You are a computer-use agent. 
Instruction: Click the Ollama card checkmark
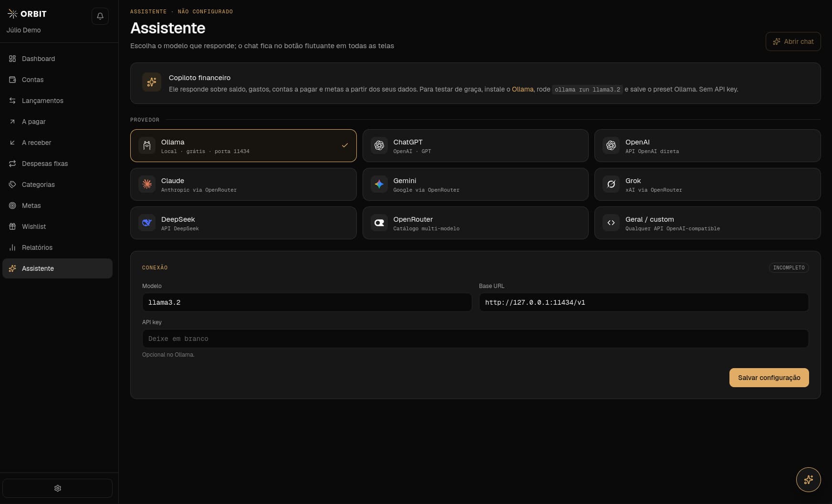[x=345, y=145]
